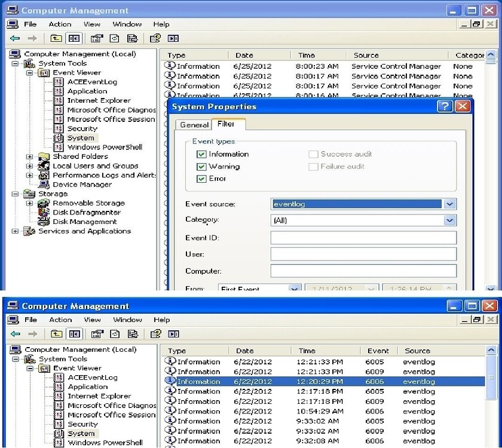Image resolution: width=502 pixels, height=448 pixels.
Task: Disable the Error event type filter
Action: [x=201, y=179]
